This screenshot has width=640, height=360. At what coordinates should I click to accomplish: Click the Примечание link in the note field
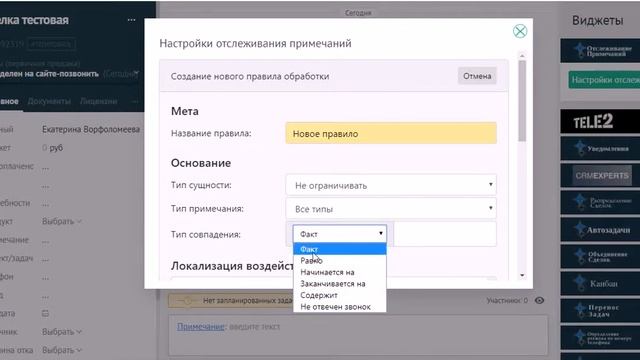pyautogui.click(x=200, y=327)
